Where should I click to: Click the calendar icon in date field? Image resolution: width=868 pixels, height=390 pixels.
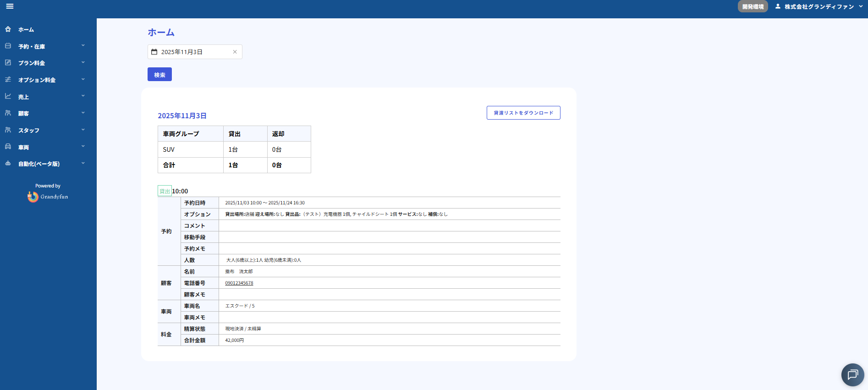[x=154, y=52]
